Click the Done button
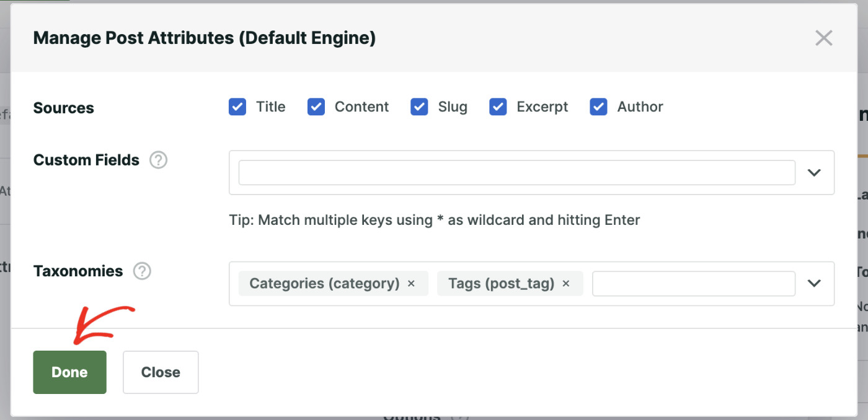 pos(69,372)
